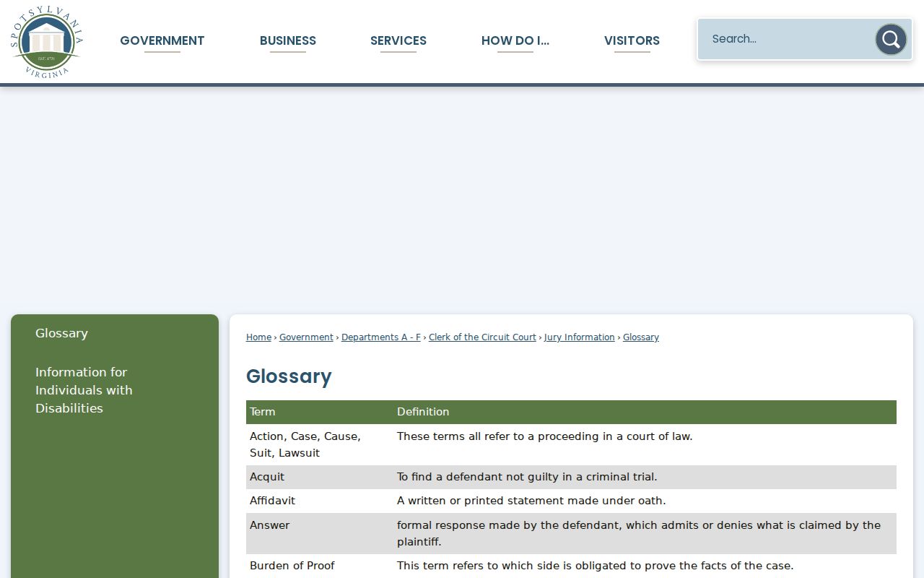
Task: Click the Glossary page heading
Action: pos(289,376)
